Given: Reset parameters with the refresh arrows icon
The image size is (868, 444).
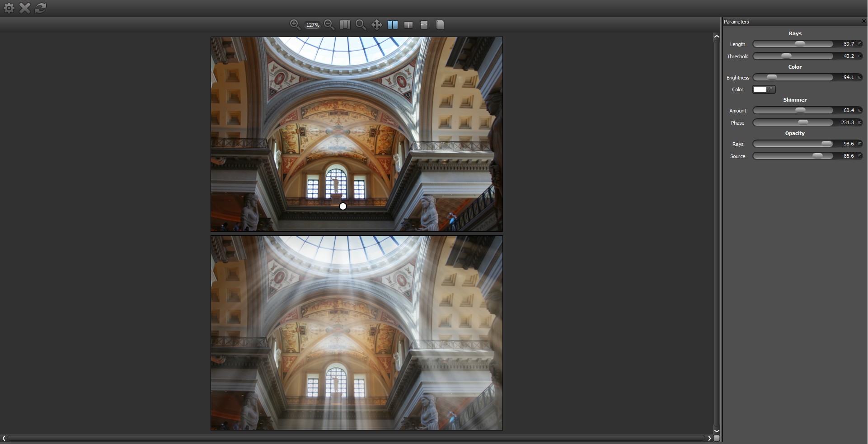Looking at the screenshot, I should pyautogui.click(x=41, y=8).
